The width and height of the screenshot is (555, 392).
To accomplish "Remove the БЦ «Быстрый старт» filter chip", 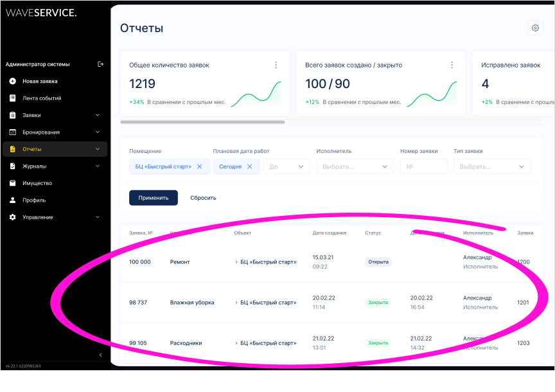I will coord(199,166).
